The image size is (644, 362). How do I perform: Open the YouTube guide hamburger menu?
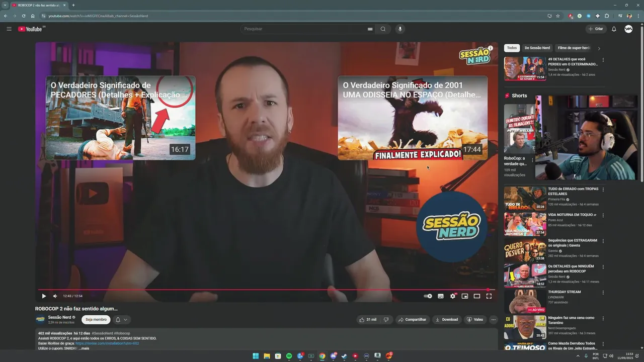tap(9, 29)
